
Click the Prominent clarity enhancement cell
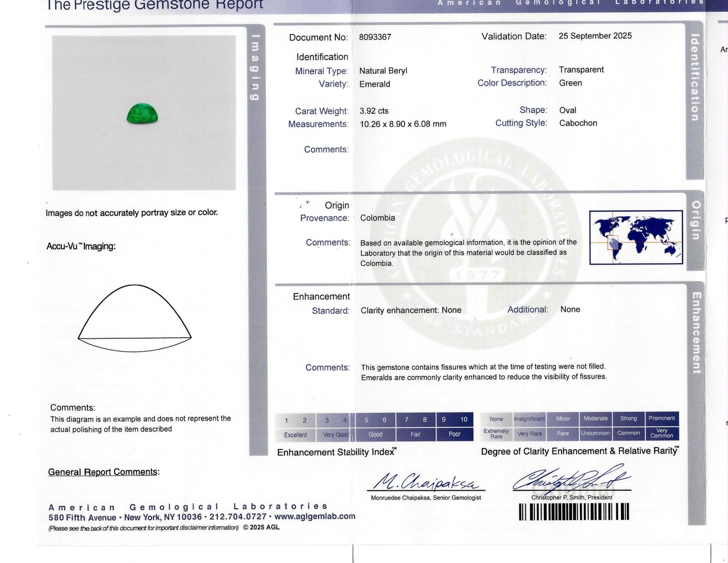click(x=662, y=419)
